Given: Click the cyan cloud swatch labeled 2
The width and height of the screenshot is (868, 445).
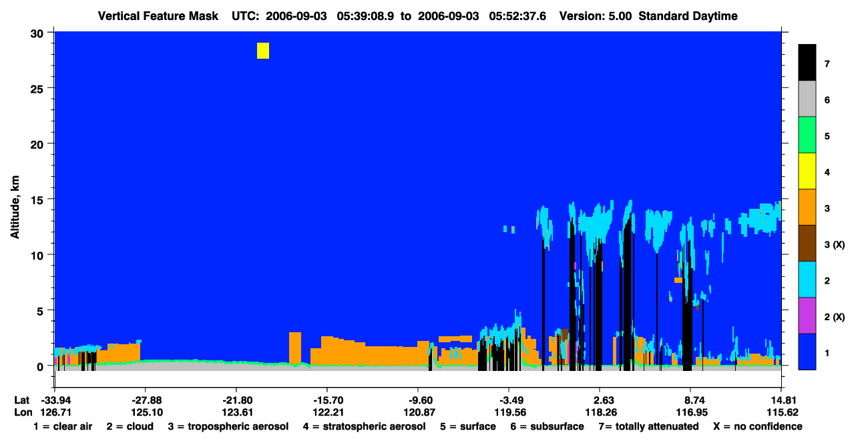Looking at the screenshot, I should click(x=807, y=280).
